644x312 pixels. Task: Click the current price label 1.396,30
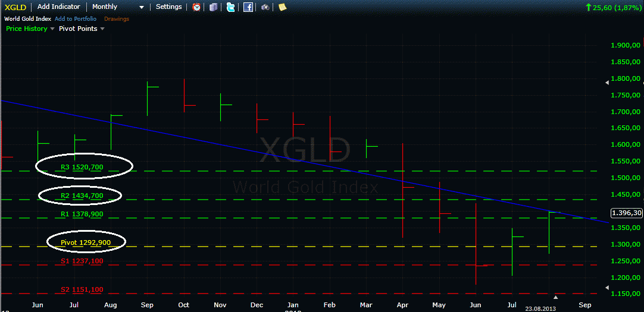pos(626,213)
